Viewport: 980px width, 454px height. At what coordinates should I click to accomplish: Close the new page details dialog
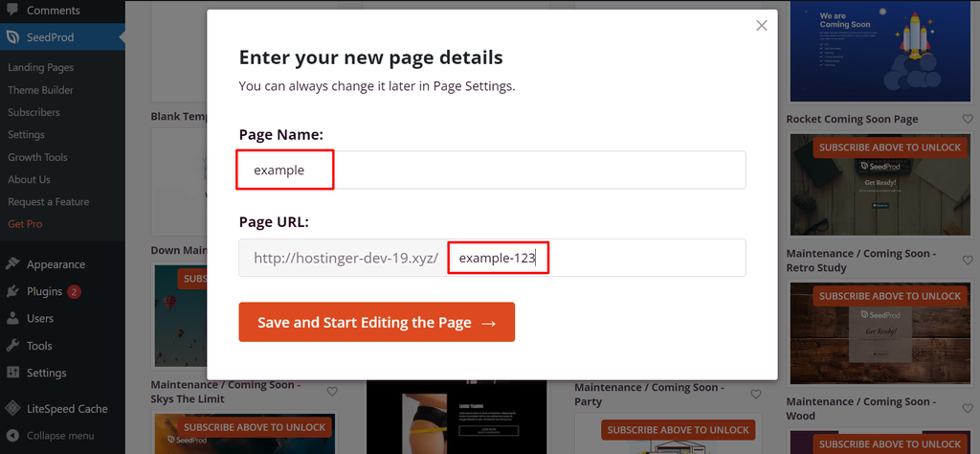[x=761, y=26]
